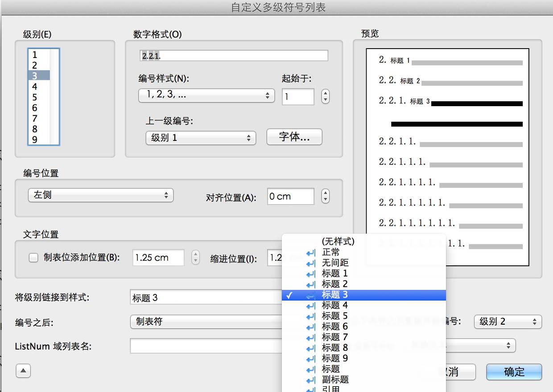Viewport: 553px width, 392px height.
Task: Collapse dialog using the up-arrow triangle button
Action: pyautogui.click(x=23, y=371)
